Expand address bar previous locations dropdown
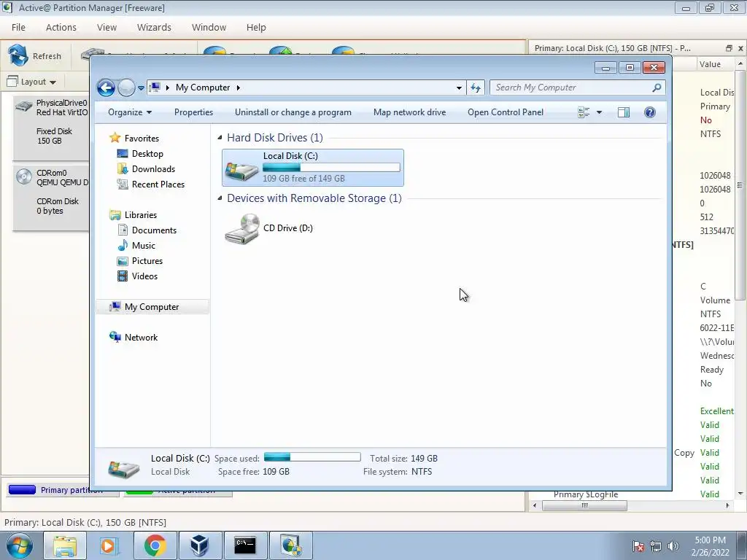This screenshot has height=560, width=747. pos(459,87)
